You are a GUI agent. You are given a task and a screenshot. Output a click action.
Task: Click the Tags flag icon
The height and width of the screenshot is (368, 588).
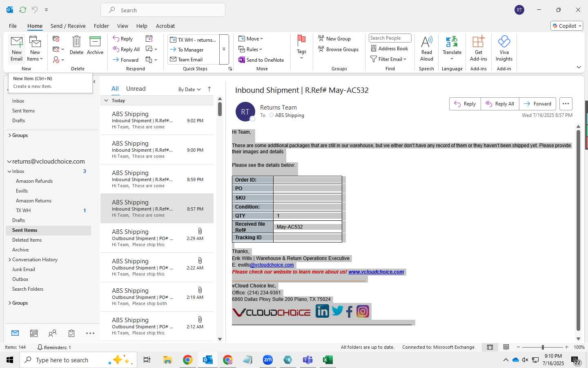tap(301, 40)
